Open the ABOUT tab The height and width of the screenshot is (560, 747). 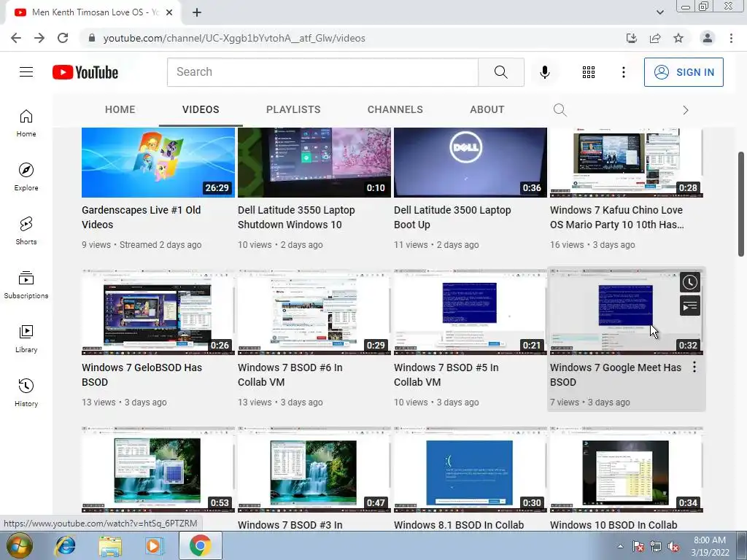coord(487,109)
